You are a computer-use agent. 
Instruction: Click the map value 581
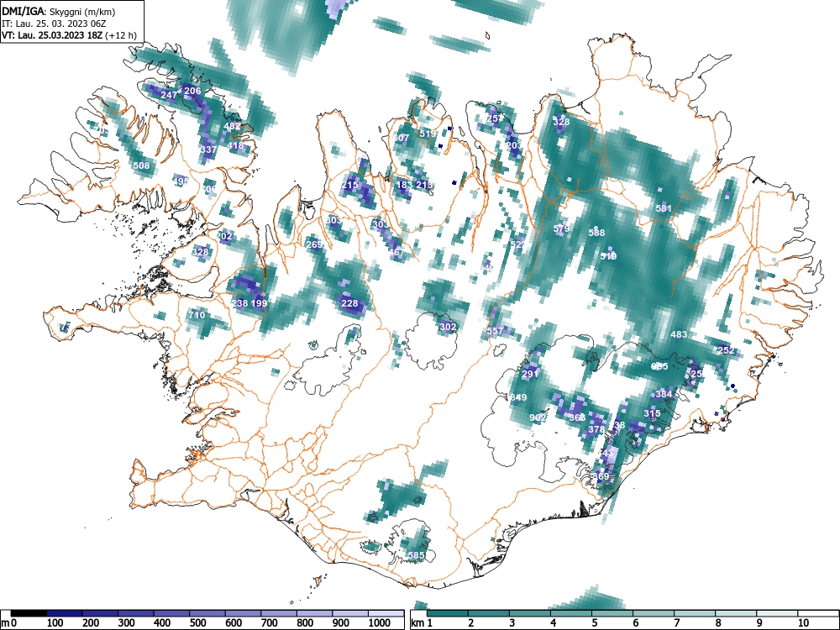coord(664,208)
